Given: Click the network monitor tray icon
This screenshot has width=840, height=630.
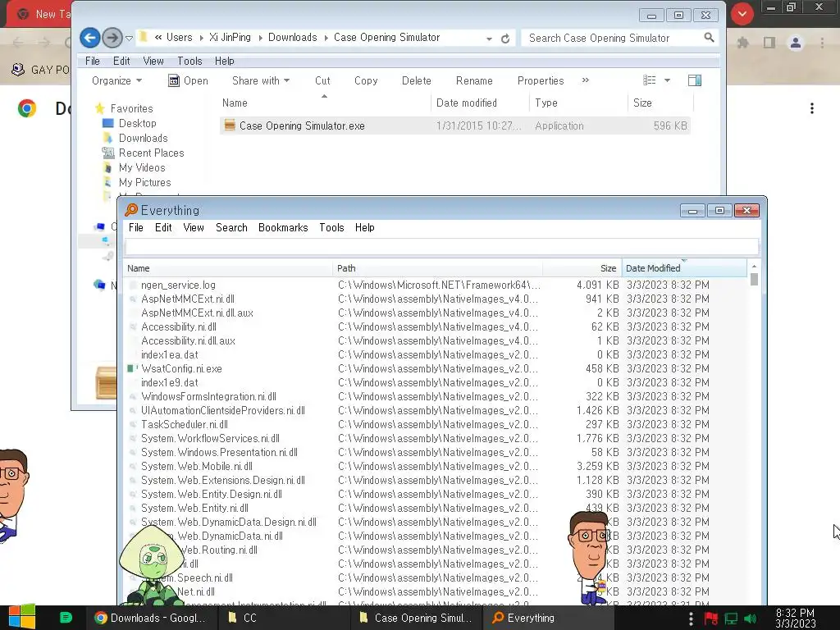Looking at the screenshot, I should (x=731, y=619).
